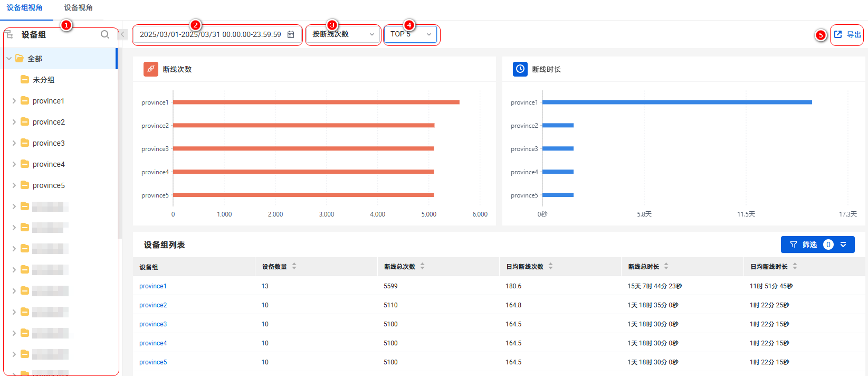868x376 pixels.
Task: Expand the province1 tree node
Action: [x=14, y=101]
